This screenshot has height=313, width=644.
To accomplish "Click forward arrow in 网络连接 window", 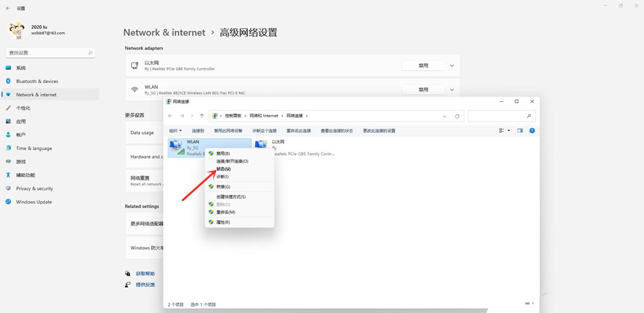I will (x=182, y=116).
